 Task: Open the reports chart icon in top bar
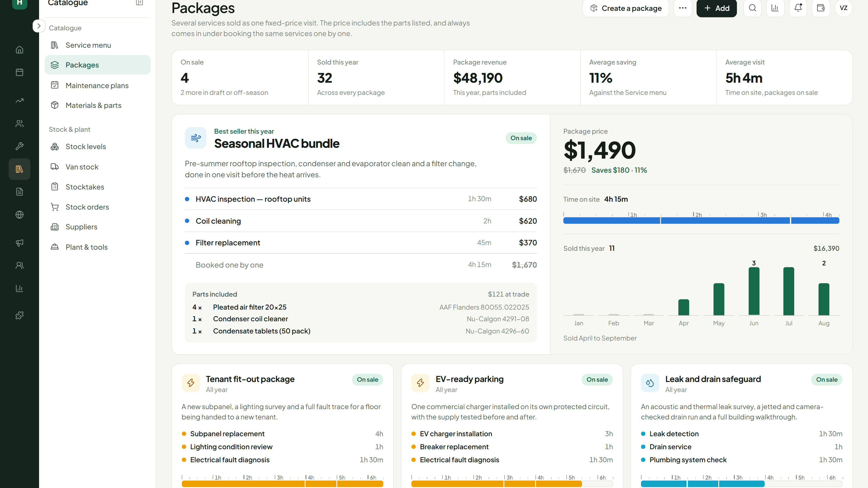tap(775, 8)
